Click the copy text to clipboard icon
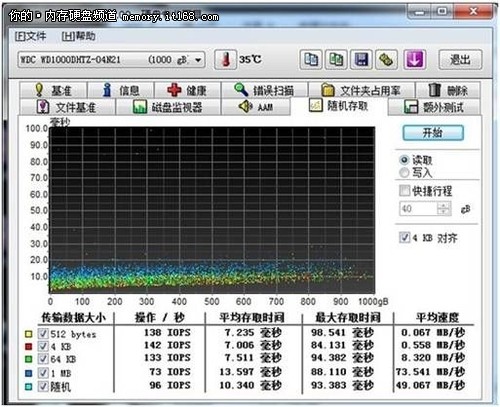Screen dimensions: 500x407 [311, 60]
